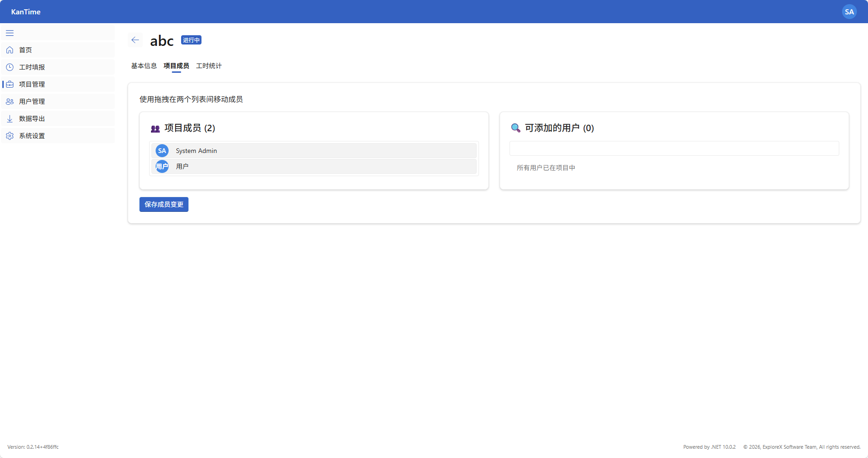Click the system settings gear icon
The width and height of the screenshot is (868, 458).
[10, 136]
